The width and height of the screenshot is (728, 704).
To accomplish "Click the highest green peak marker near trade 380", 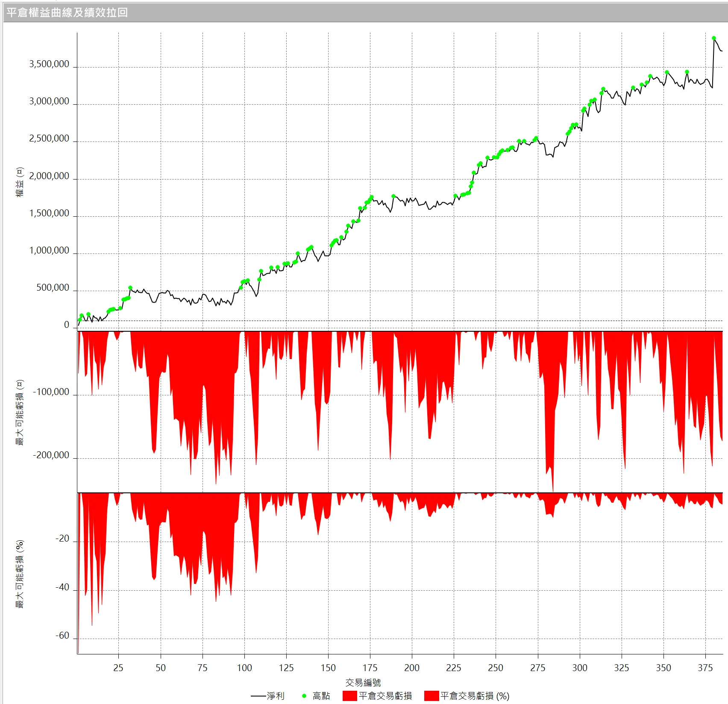I will coord(714,38).
